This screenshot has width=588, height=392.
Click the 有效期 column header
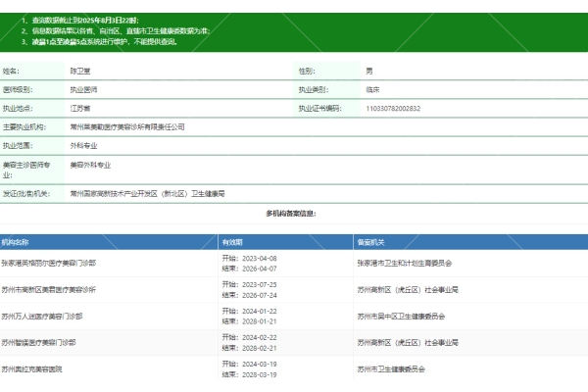click(232, 242)
